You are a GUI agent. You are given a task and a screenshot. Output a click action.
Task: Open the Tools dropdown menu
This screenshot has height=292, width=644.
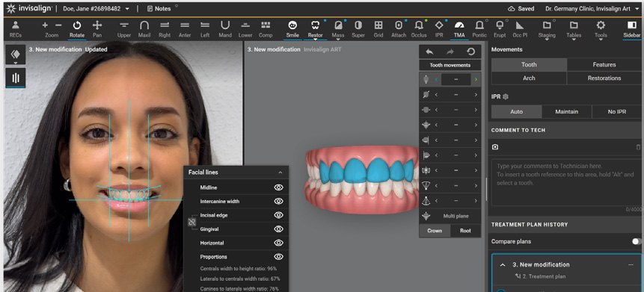click(601, 29)
